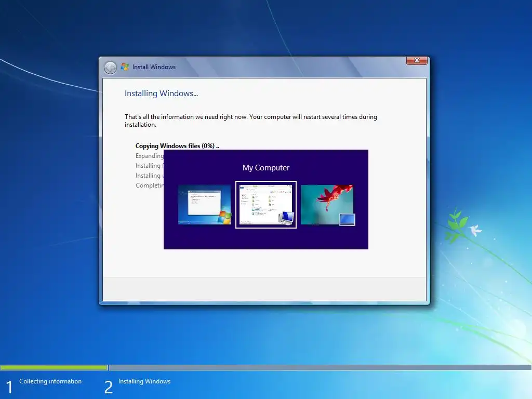Click the Windows flag icon in title bar
This screenshot has width=532, height=399.
125,67
